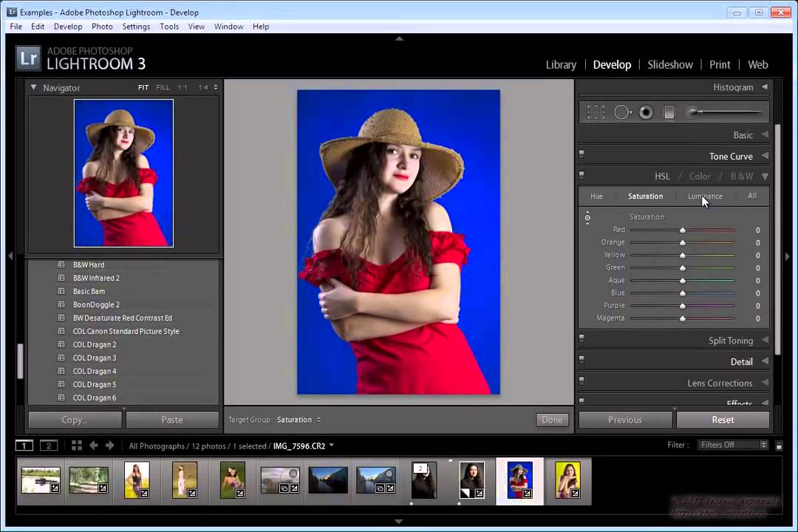Expand the Tone Curve panel arrow
Screen dimensions: 798x532
pos(765,156)
